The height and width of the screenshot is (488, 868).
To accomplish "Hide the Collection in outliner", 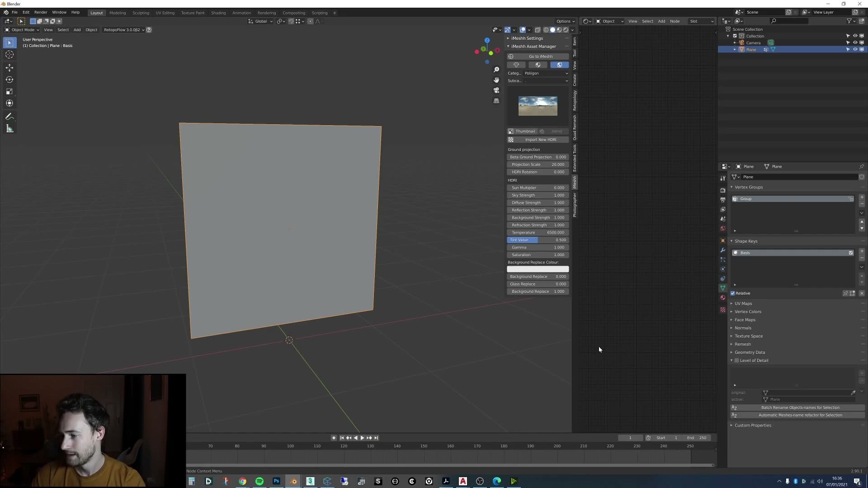I will 855,36.
